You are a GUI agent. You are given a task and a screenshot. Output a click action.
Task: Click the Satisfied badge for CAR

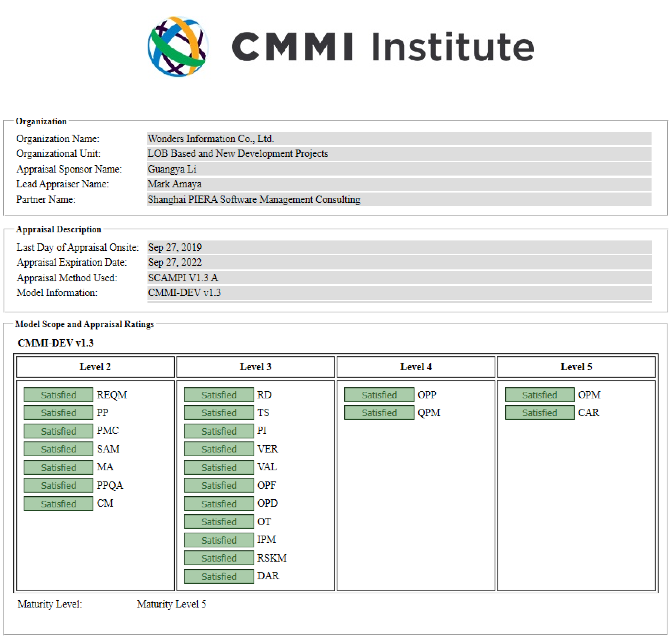540,413
